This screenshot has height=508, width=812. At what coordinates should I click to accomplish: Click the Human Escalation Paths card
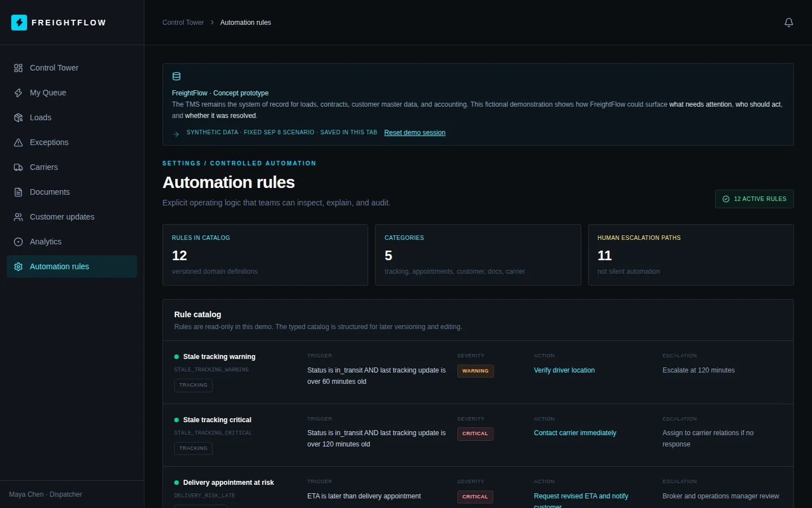[x=691, y=255]
